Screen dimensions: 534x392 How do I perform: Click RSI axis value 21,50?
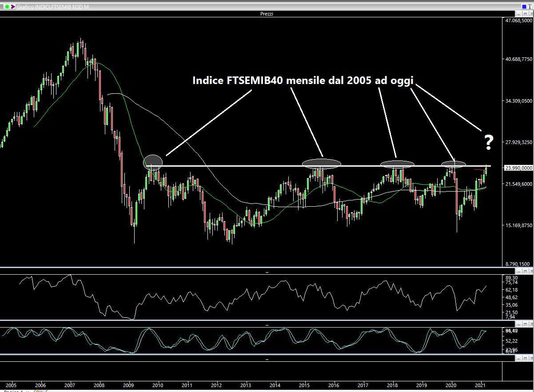tap(512, 312)
